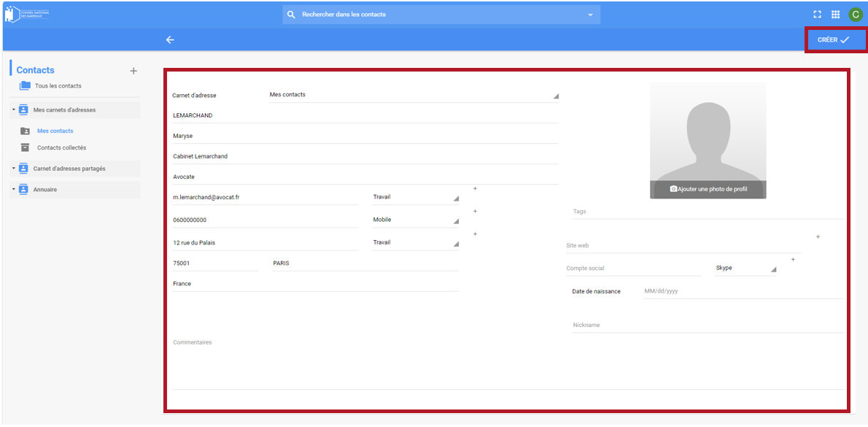Toggle fullscreen mode icon
Viewport: 868px width, 427px height.
818,14
